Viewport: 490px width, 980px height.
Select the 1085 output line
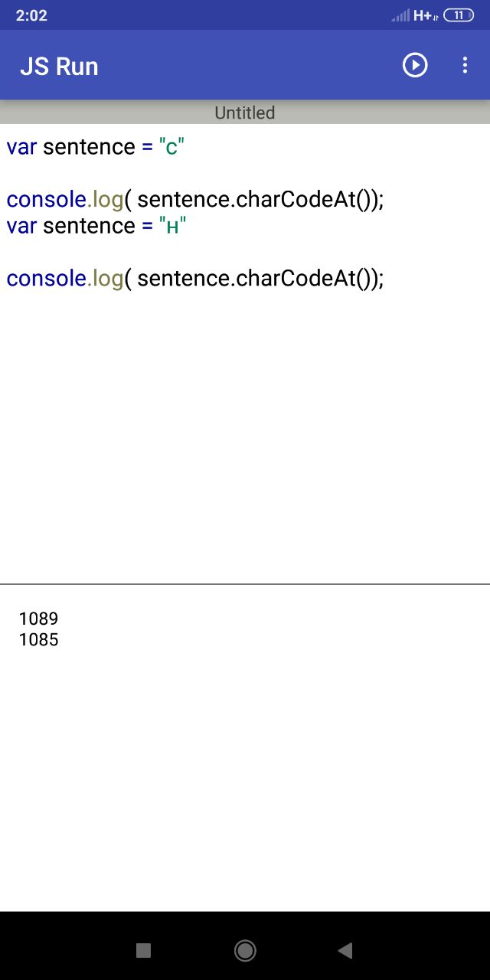(38, 639)
